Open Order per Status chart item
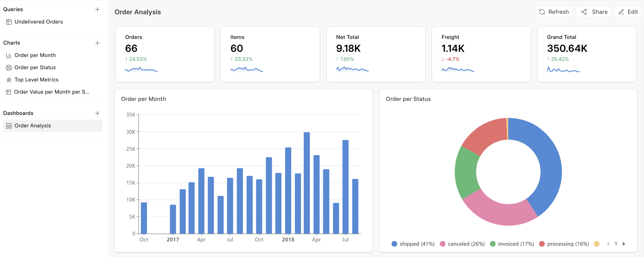This screenshot has height=257, width=644. click(35, 68)
